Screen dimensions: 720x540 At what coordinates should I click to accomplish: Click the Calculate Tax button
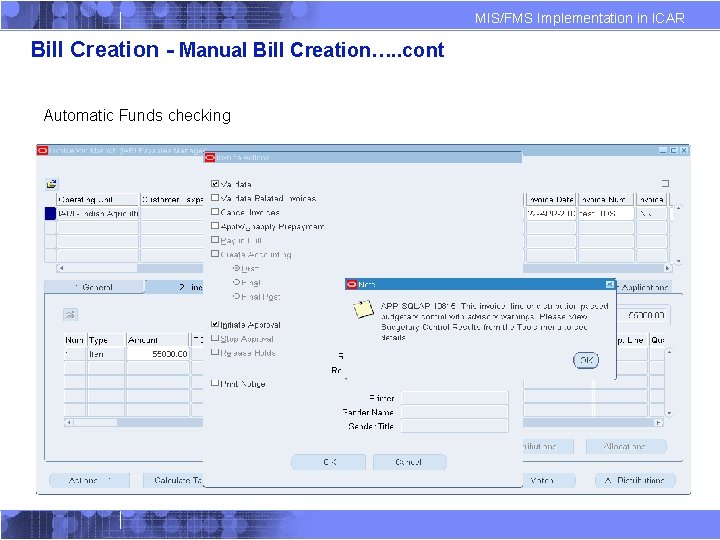pyautogui.click(x=174, y=480)
